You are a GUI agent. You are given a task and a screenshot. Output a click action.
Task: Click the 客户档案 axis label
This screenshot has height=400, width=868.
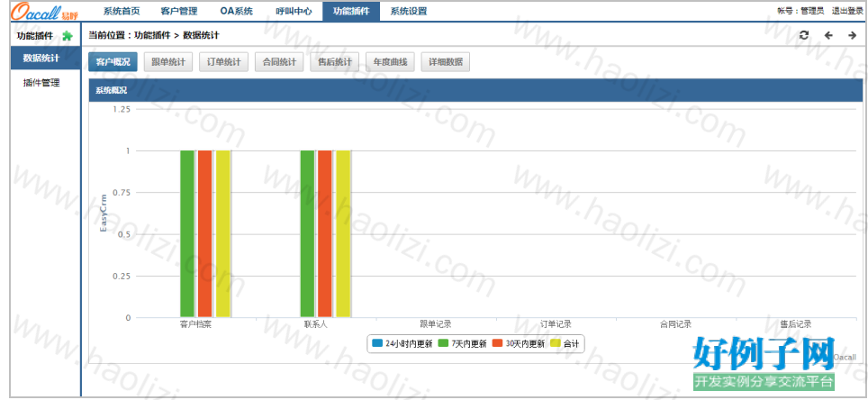tap(195, 324)
